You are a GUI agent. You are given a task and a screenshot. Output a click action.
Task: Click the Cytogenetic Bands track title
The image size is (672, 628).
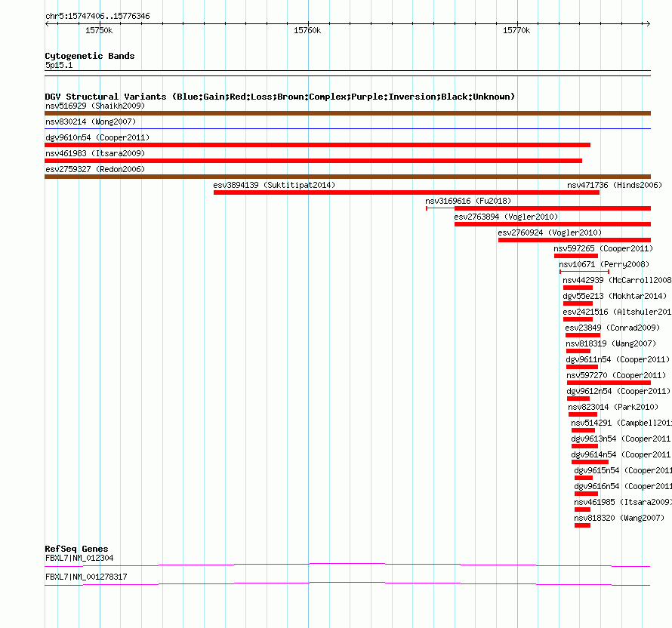(x=90, y=56)
